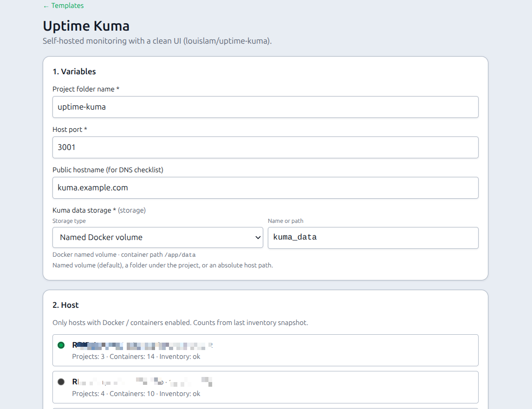Click the 'Public hostname (for DNS checklist)' label

[x=108, y=170]
